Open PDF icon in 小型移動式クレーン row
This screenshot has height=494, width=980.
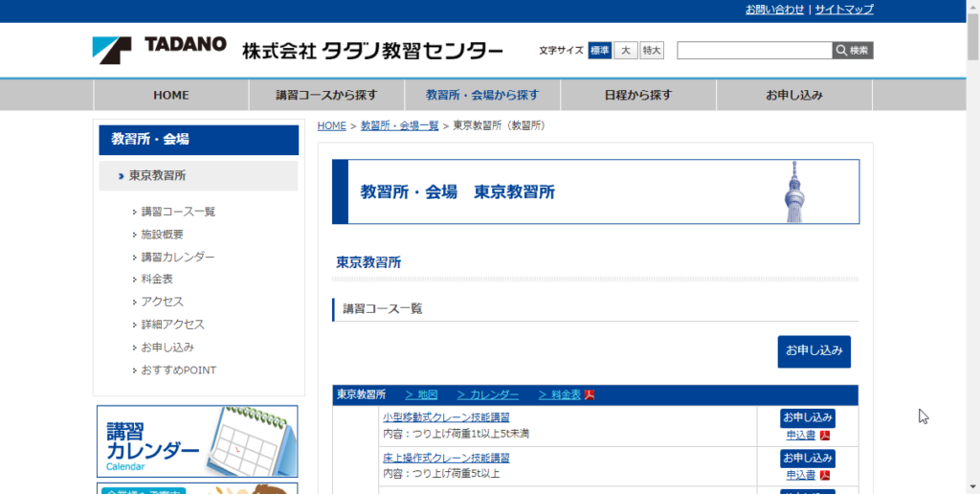pyautogui.click(x=824, y=436)
